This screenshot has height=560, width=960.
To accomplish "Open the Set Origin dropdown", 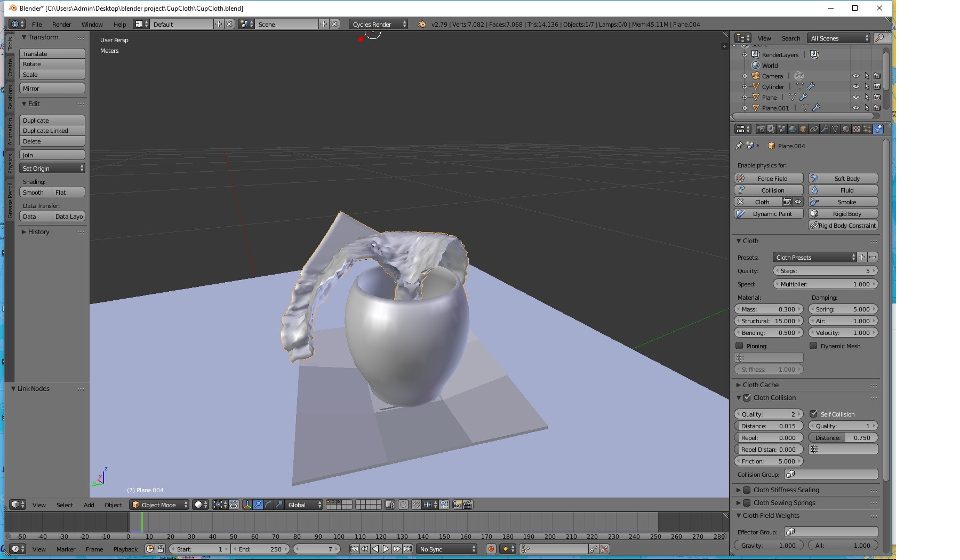I will (52, 168).
